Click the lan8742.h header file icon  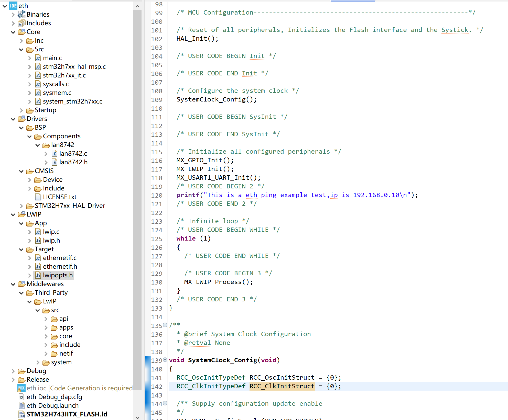pyautogui.click(x=54, y=162)
